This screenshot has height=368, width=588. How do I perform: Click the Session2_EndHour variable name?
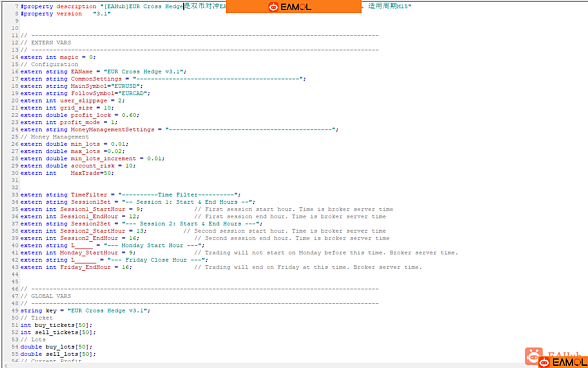click(x=89, y=238)
